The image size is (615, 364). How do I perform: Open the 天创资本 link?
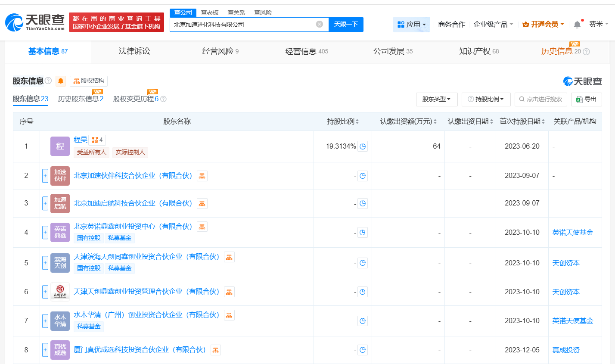point(566,263)
